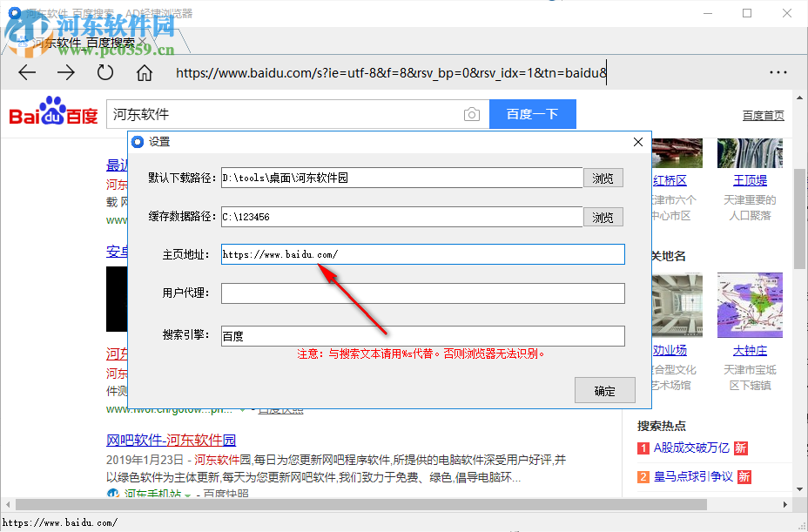Image resolution: width=808 pixels, height=532 pixels.
Task: Open the 百度首页 link
Action: [764, 116]
